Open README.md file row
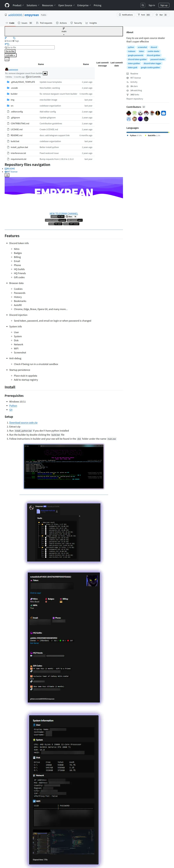Image resolution: width=174 pixels, height=868 pixels. pos(50,135)
